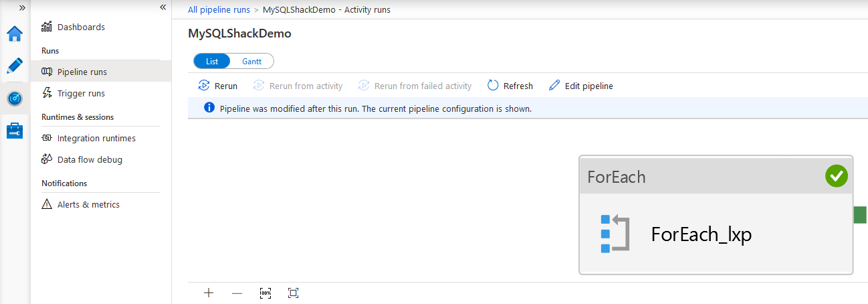Viewport: 868px width, 304px height.
Task: Collapse the Monitor side panel
Action: pos(162,7)
